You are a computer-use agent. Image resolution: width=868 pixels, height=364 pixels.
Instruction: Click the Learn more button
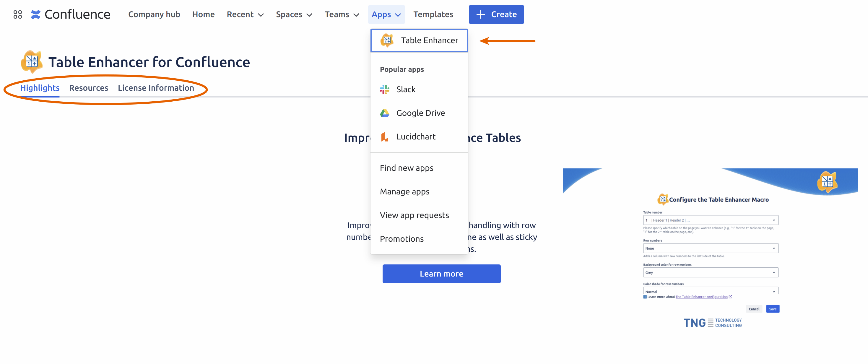(x=442, y=273)
